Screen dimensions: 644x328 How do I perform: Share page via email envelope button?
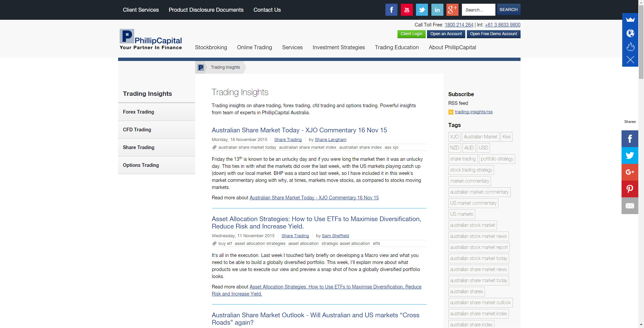pos(630,206)
